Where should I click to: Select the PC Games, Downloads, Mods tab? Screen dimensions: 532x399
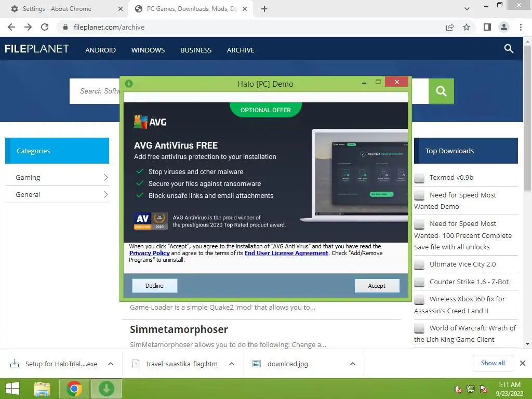click(192, 9)
